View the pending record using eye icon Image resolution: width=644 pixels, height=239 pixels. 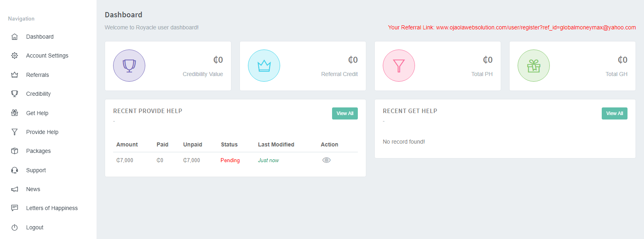click(x=326, y=160)
